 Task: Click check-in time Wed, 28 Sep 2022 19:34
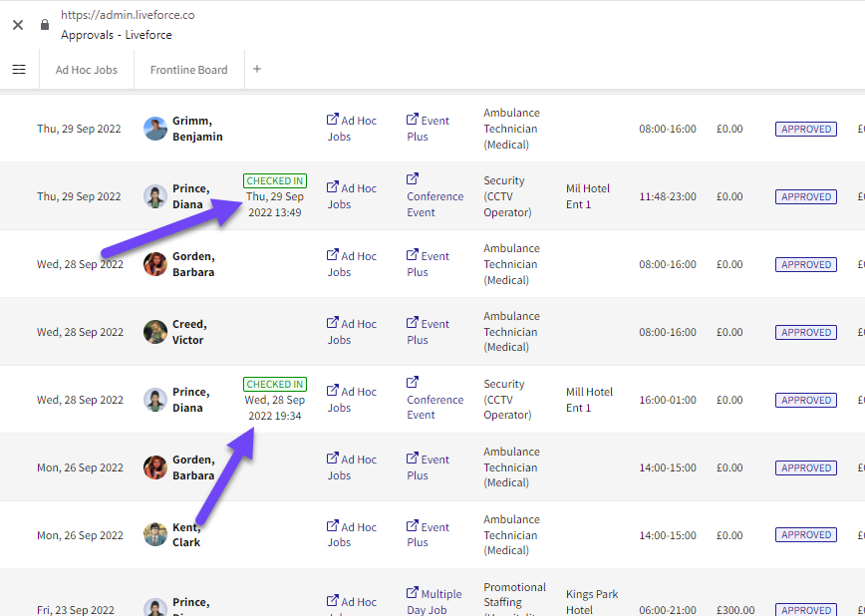275,408
